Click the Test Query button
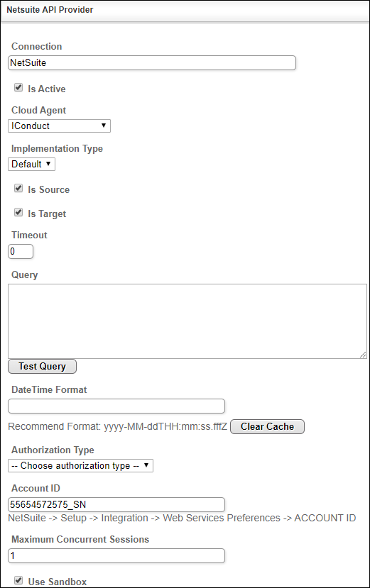Viewport: 370px width, 588px height. point(42,367)
